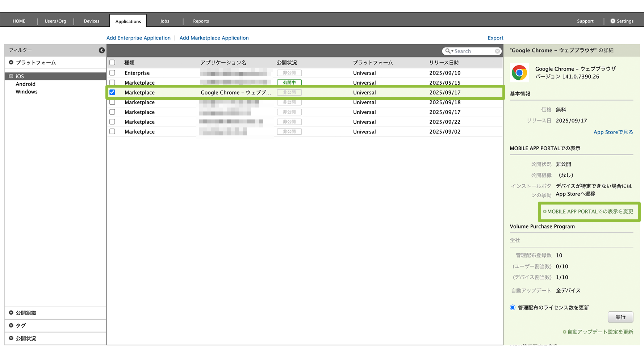The height and width of the screenshot is (362, 644).
Task: Tick the Enterprise row checkbox
Action: (x=112, y=73)
